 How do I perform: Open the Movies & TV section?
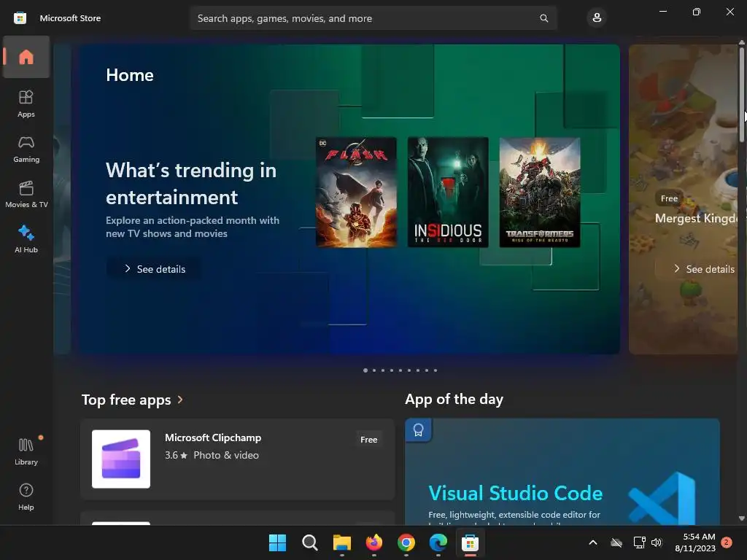[x=26, y=194]
